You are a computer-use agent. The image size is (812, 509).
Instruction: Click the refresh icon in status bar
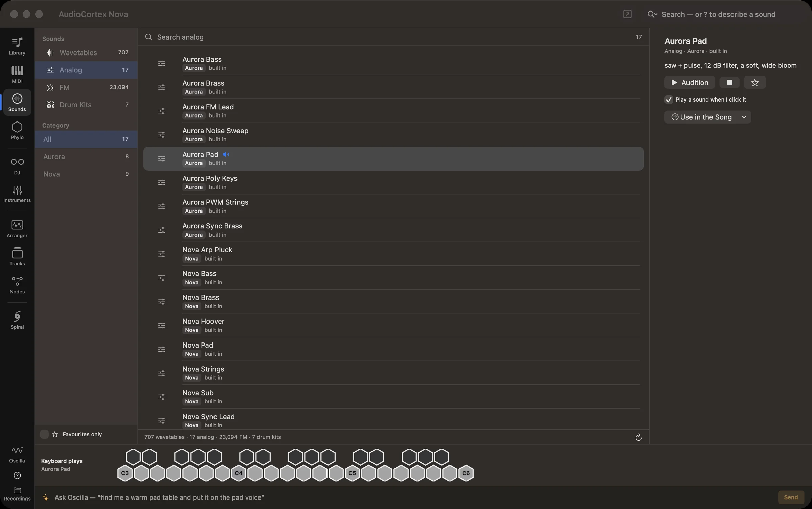tap(638, 437)
